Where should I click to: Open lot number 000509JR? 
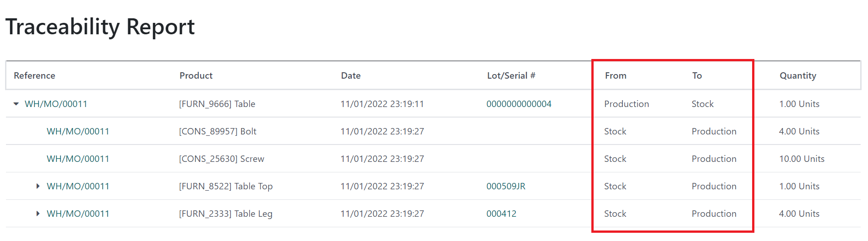pos(506,186)
